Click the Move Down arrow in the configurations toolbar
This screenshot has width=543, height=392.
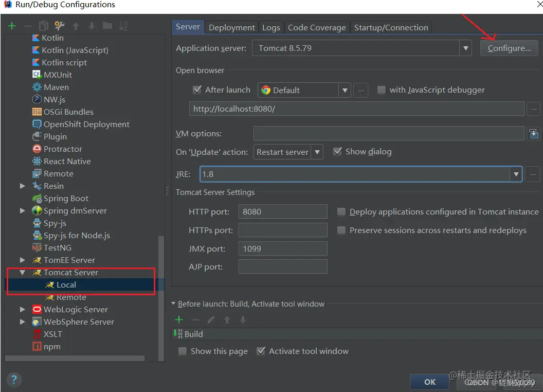92,26
